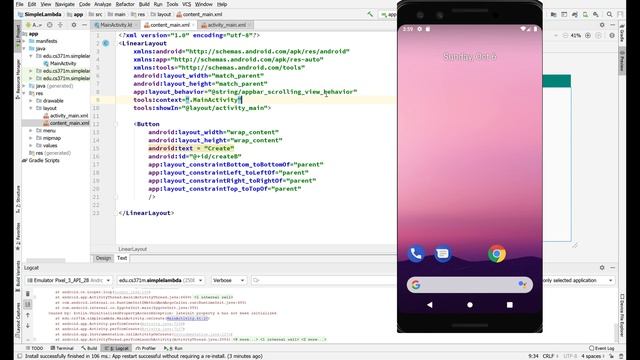Open the Build tool window
The height and width of the screenshot is (360, 640).
pos(89,348)
